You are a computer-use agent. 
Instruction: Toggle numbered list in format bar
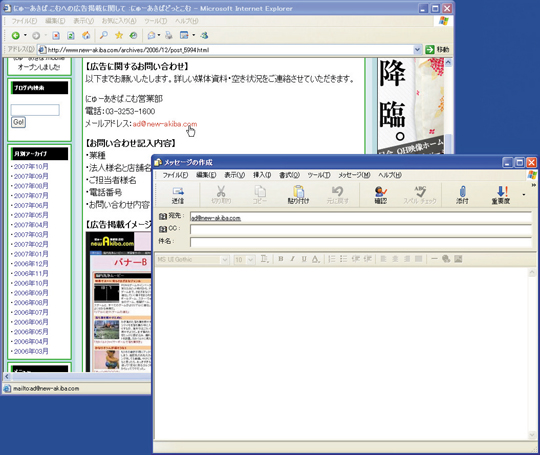(332, 259)
